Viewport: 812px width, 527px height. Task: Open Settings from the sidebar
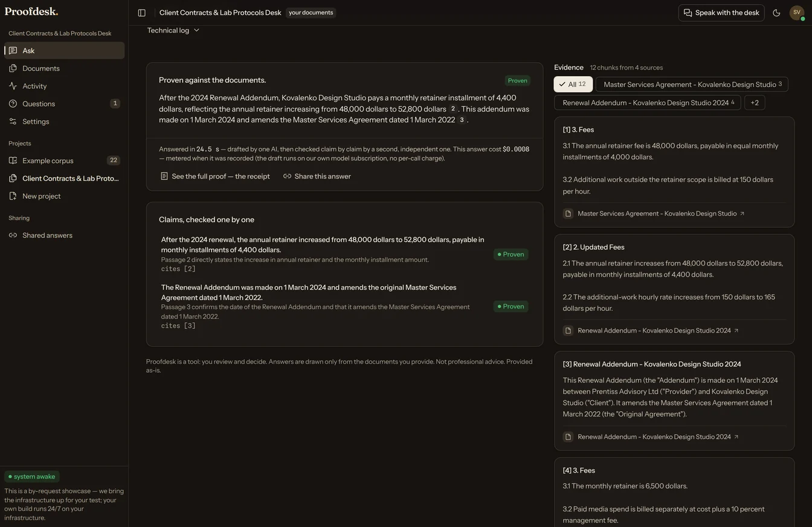[x=65, y=121]
